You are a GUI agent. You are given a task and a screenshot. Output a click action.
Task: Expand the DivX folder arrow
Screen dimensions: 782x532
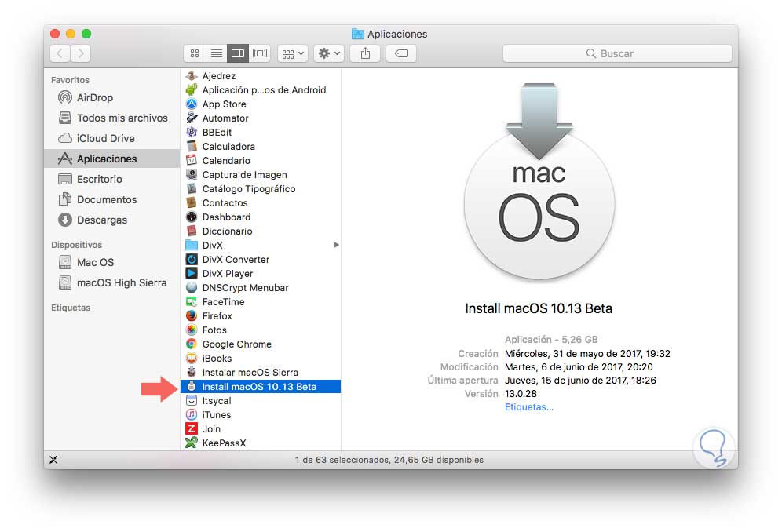click(337, 245)
